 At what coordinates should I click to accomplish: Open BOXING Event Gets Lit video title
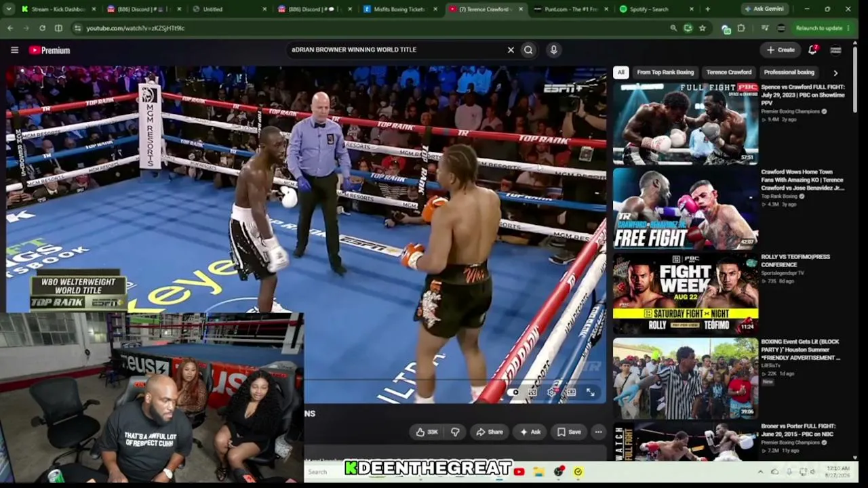click(x=800, y=349)
